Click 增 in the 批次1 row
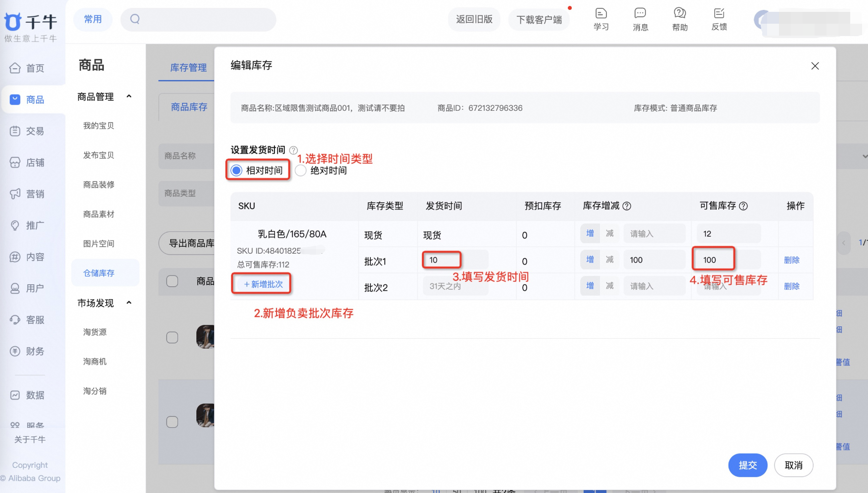Image resolution: width=868 pixels, height=493 pixels. [590, 260]
